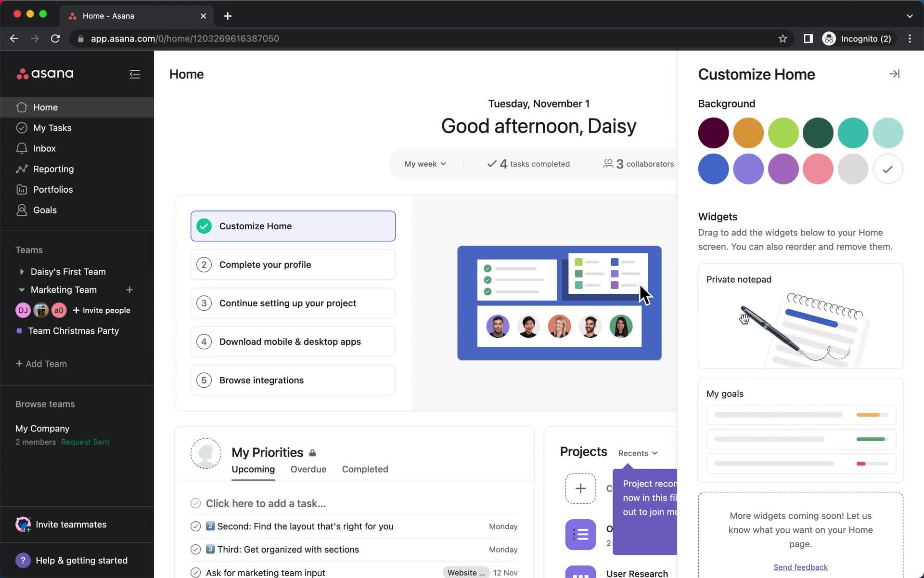Open the My week dropdown
924x578 pixels.
425,164
